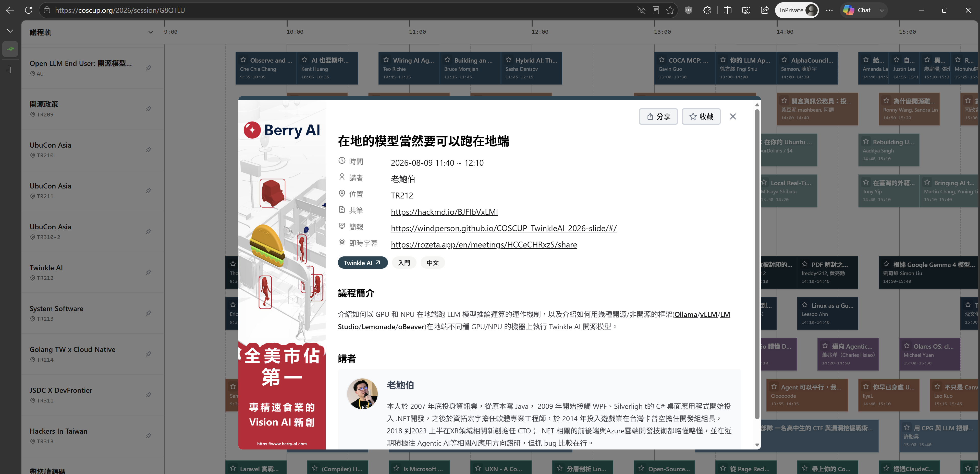This screenshot has width=980, height=474.
Task: Open browser settings and more menu
Action: (x=829, y=10)
